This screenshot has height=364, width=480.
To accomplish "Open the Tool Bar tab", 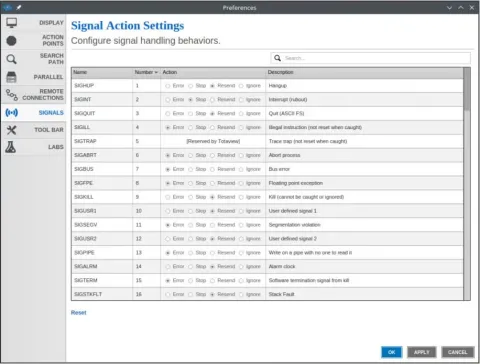I will click(x=33, y=130).
